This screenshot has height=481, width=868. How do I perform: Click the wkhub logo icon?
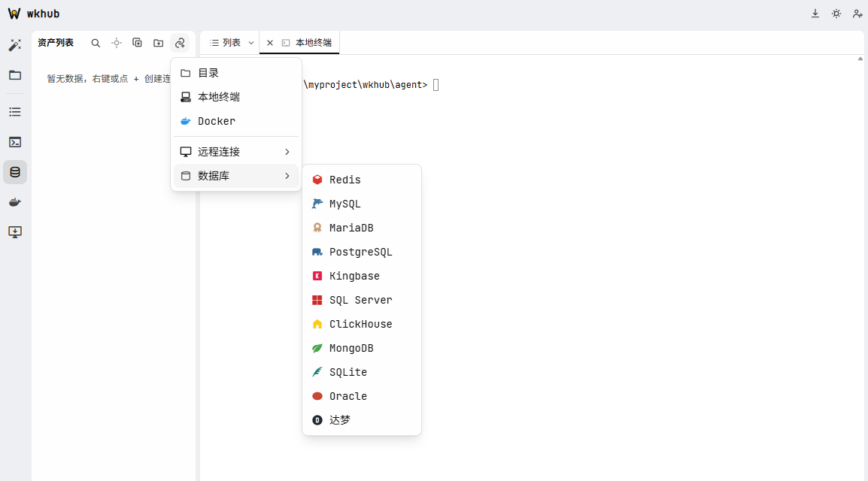pos(14,14)
